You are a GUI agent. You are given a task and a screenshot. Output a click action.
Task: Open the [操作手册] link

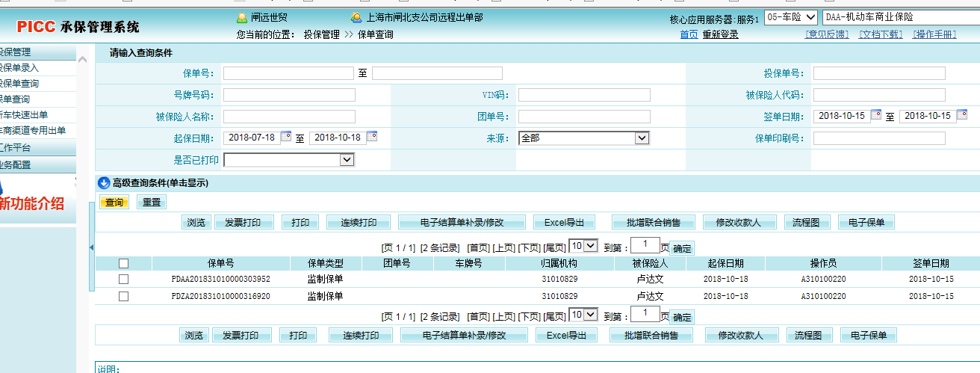[x=934, y=34]
